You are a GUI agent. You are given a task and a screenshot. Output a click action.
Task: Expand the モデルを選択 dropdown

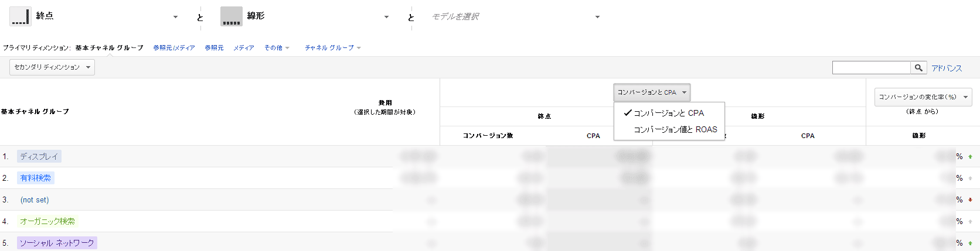(597, 17)
